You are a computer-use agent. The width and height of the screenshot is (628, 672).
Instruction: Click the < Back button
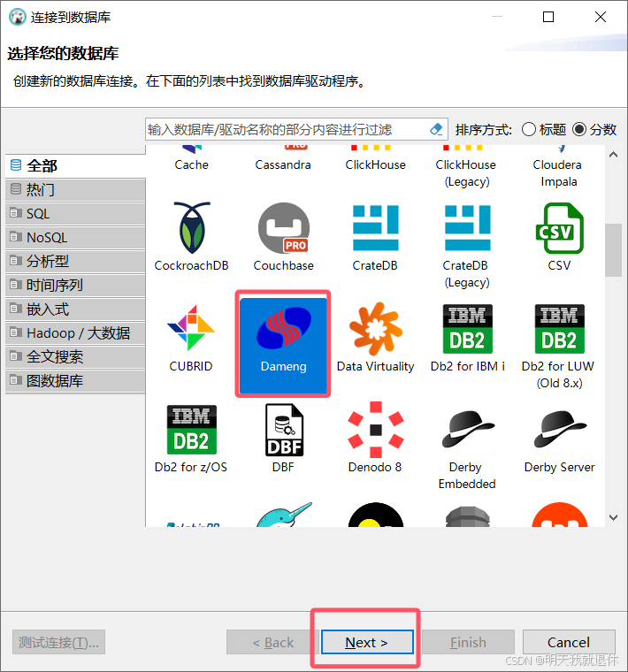273,642
